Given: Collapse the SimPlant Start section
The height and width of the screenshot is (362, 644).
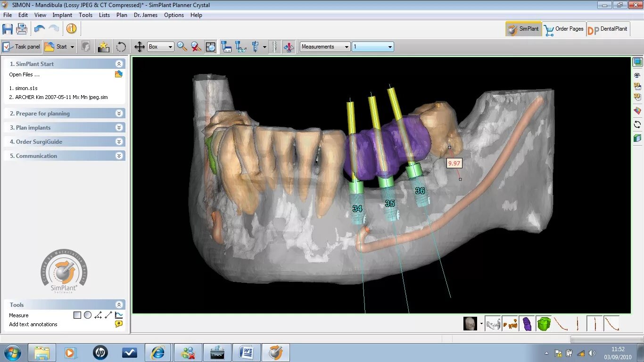Looking at the screenshot, I should (x=119, y=64).
